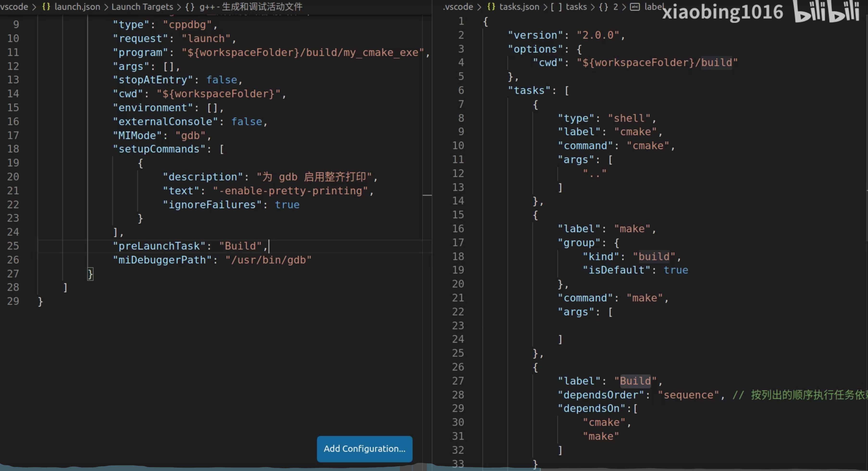The image size is (868, 471).
Task: Click the "shell" type value
Action: pos(629,118)
